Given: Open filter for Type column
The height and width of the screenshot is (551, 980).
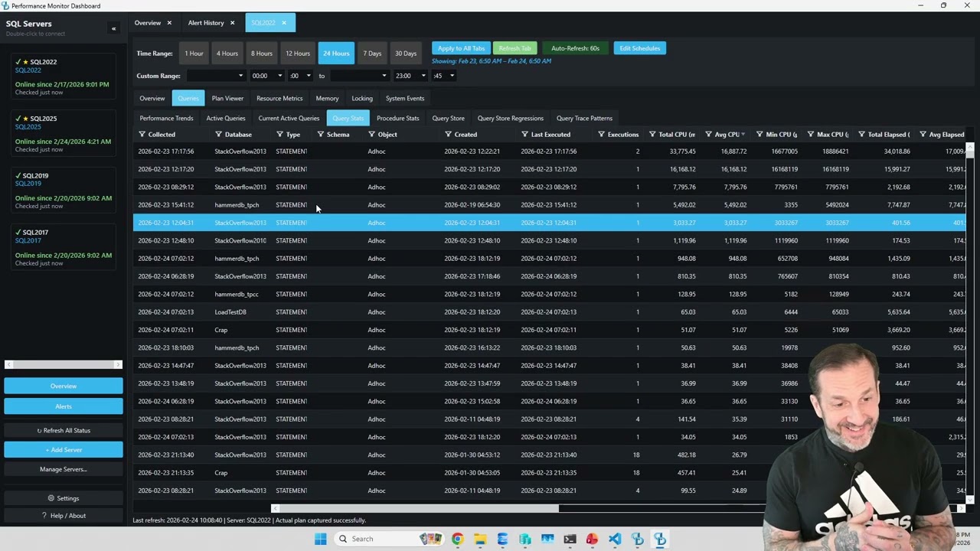Looking at the screenshot, I should [279, 135].
